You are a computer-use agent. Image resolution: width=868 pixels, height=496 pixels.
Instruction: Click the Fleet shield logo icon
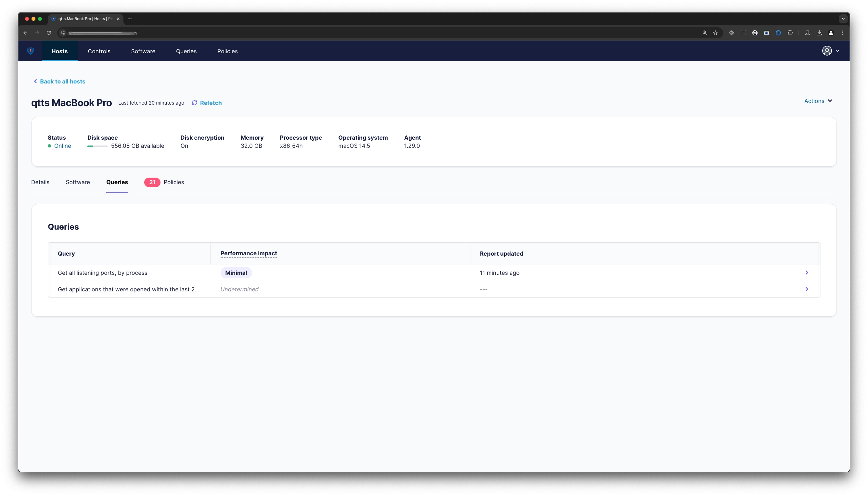30,51
